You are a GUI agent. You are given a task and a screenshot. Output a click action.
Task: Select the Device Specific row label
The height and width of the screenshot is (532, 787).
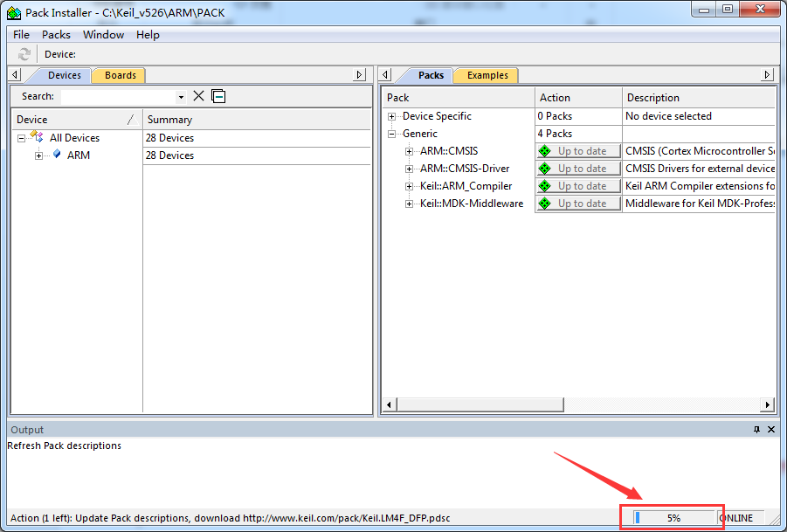(437, 116)
